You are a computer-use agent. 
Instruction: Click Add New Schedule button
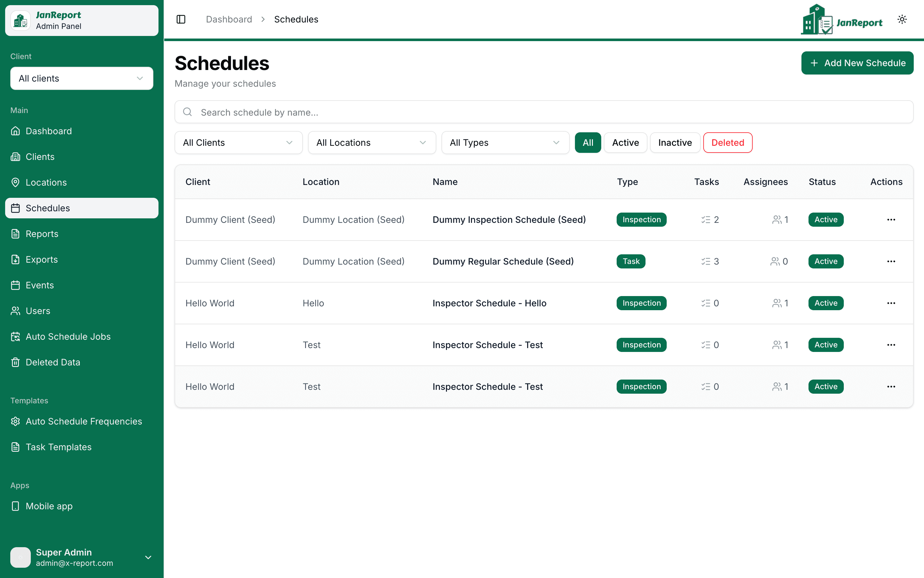tap(857, 63)
